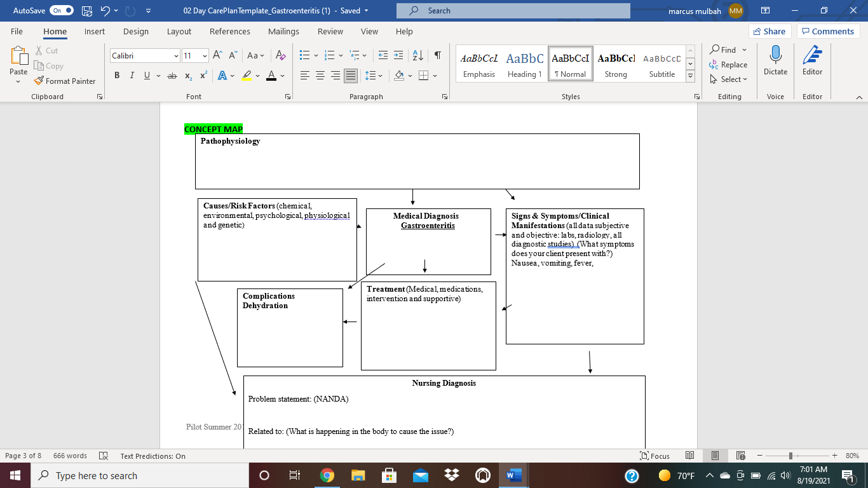Expand the Styles gallery
Viewport: 868px width, 488px height.
[691, 76]
